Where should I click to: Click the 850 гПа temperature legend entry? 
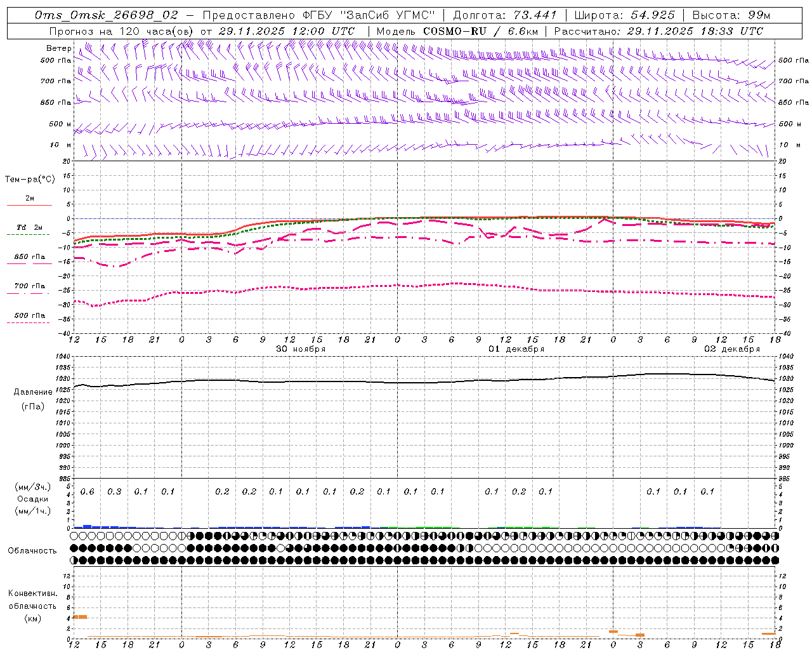pyautogui.click(x=29, y=257)
